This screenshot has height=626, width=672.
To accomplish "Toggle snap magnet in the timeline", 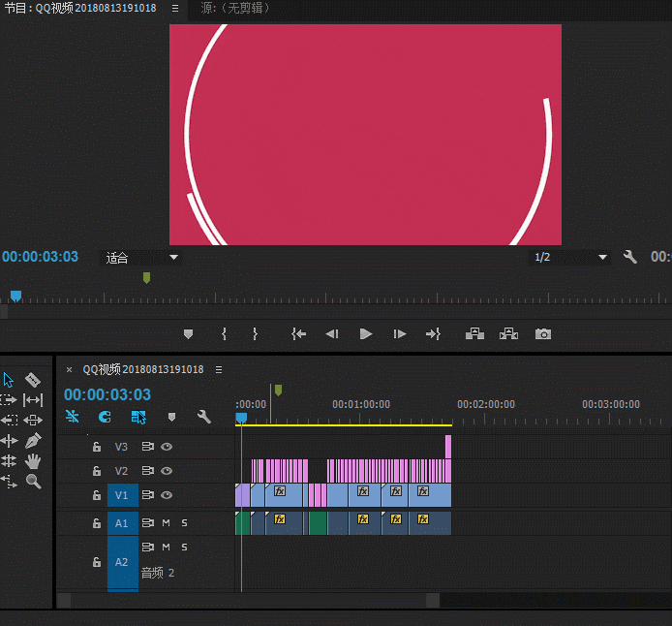I will (x=105, y=417).
